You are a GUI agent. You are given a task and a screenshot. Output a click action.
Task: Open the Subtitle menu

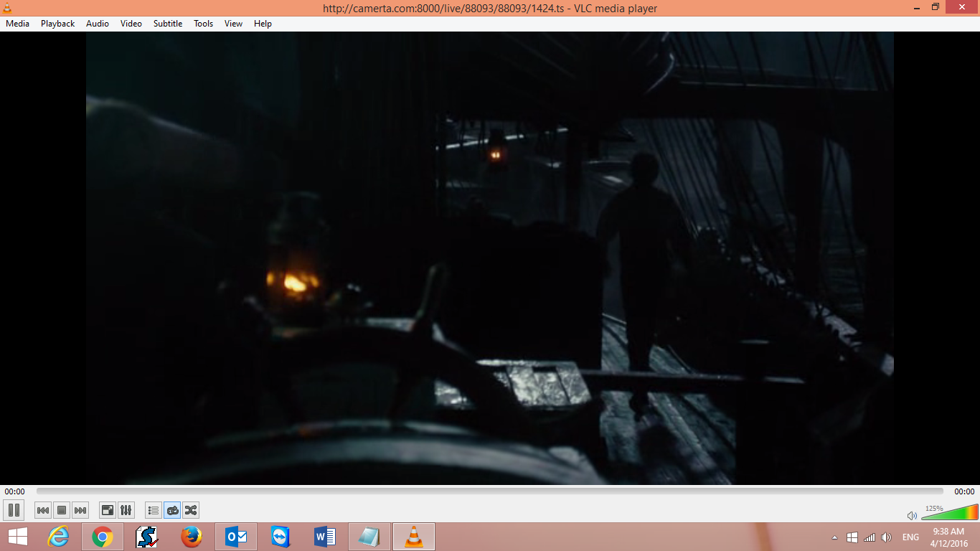point(167,23)
